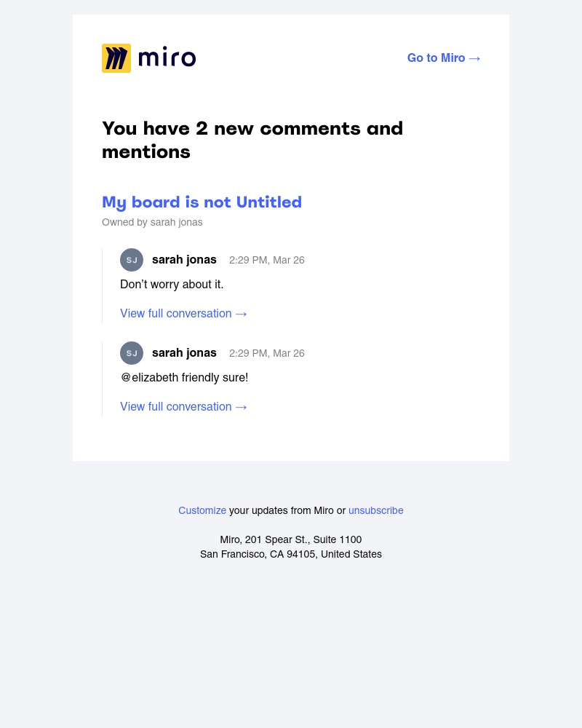The width and height of the screenshot is (582, 728).
Task: Open the second View full conversation link
Action: click(x=176, y=407)
